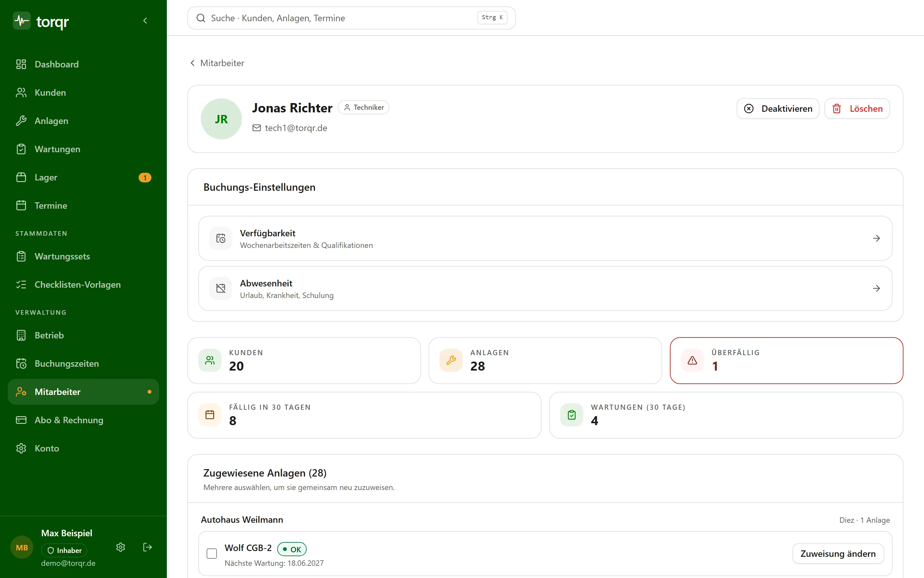The image size is (924, 578).
Task: Click Zuweisung ändern for Wolf CGB-2
Action: pyautogui.click(x=838, y=554)
